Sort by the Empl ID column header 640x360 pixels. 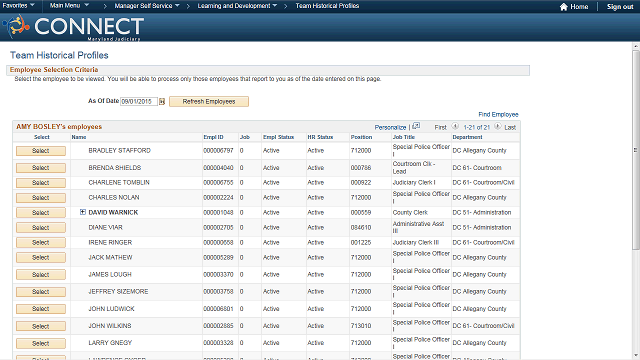[x=213, y=137]
